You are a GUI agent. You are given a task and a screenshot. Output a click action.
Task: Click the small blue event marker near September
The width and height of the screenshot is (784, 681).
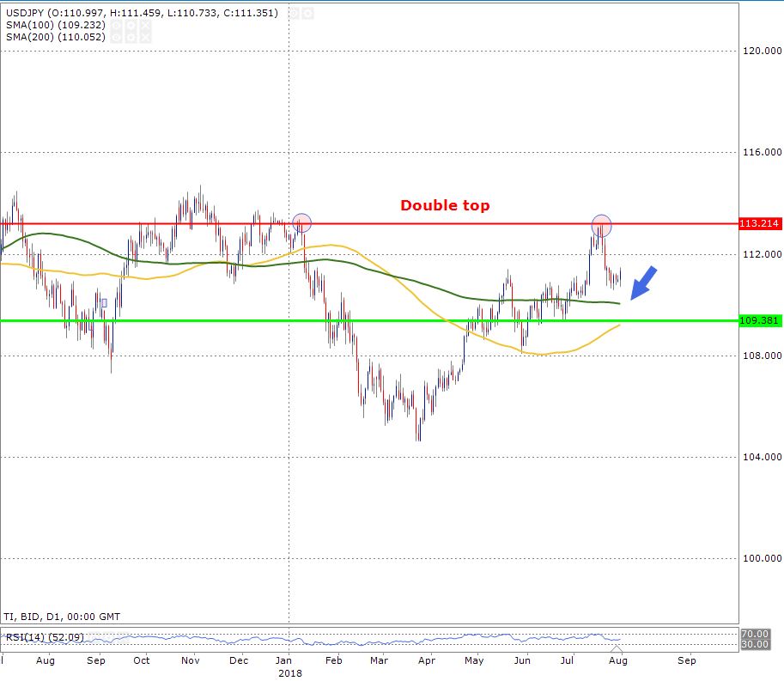(104, 303)
